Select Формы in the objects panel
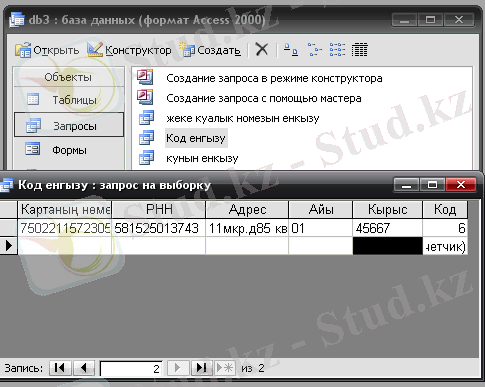 point(69,150)
